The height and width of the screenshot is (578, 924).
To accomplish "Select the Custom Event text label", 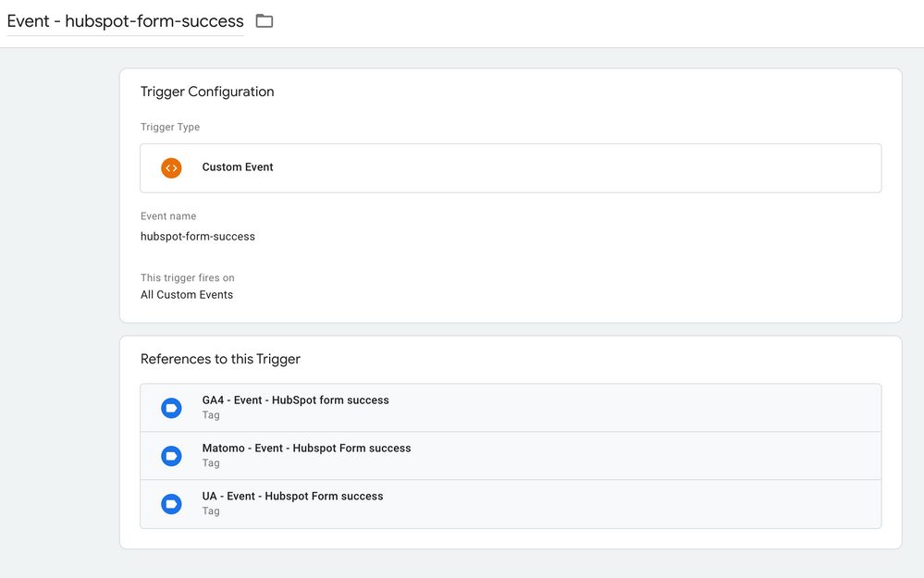I will [x=238, y=166].
